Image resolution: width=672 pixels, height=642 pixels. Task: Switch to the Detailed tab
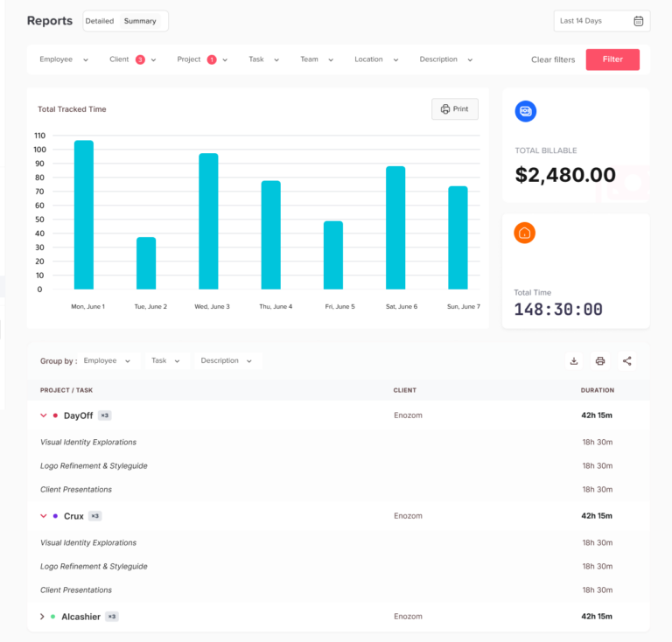coord(100,21)
